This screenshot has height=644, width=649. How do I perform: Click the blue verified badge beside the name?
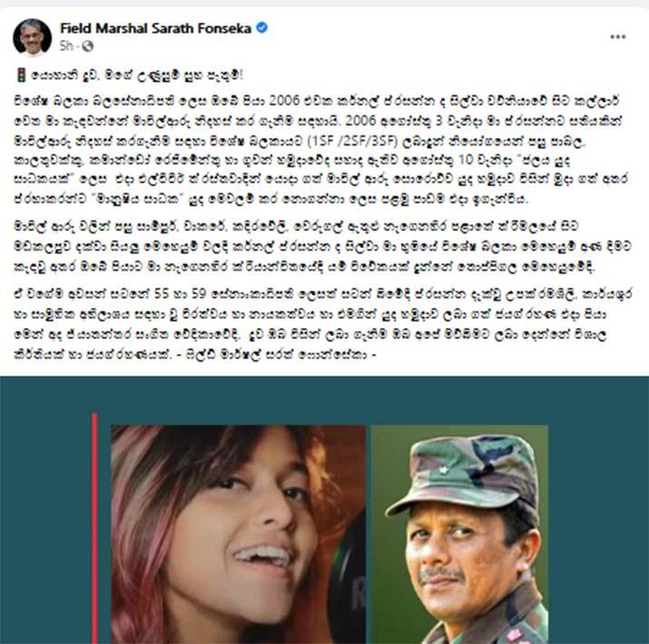[262, 28]
